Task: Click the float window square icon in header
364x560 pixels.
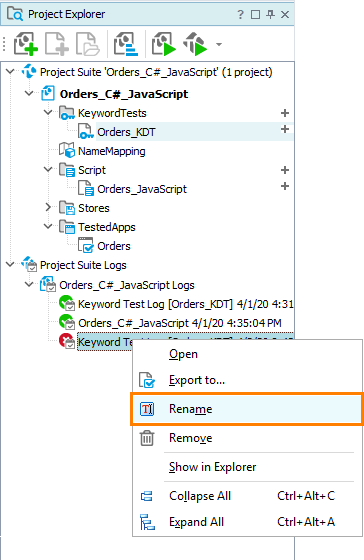Action: 255,15
